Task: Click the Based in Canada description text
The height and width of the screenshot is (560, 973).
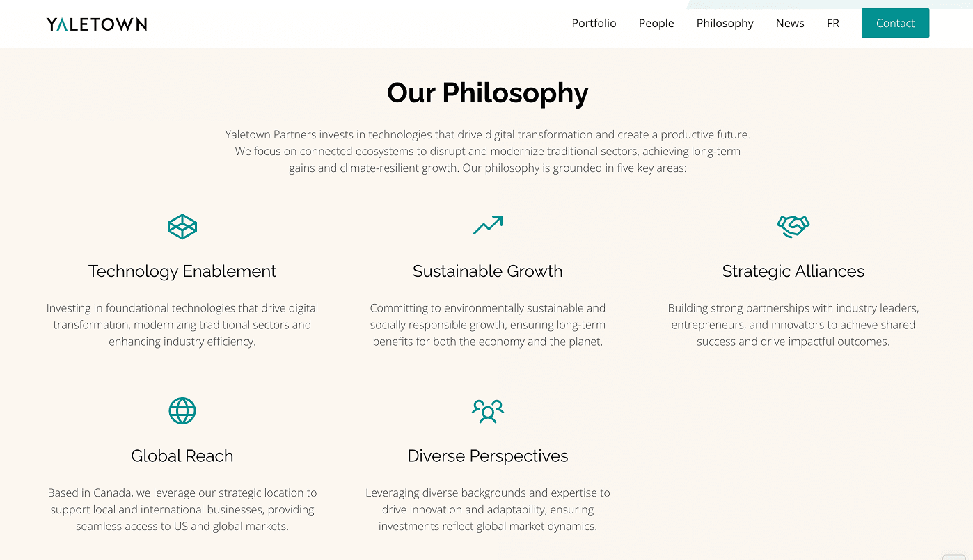Action: click(x=182, y=509)
